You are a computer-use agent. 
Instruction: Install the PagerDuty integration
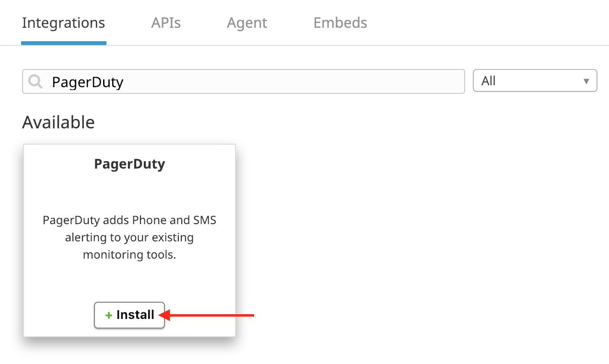click(x=129, y=315)
